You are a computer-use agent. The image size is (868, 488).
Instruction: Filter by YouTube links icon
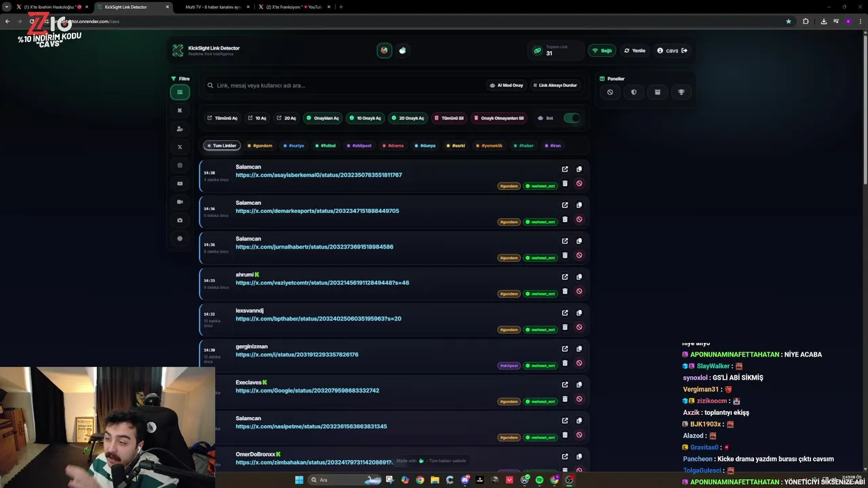point(180,184)
